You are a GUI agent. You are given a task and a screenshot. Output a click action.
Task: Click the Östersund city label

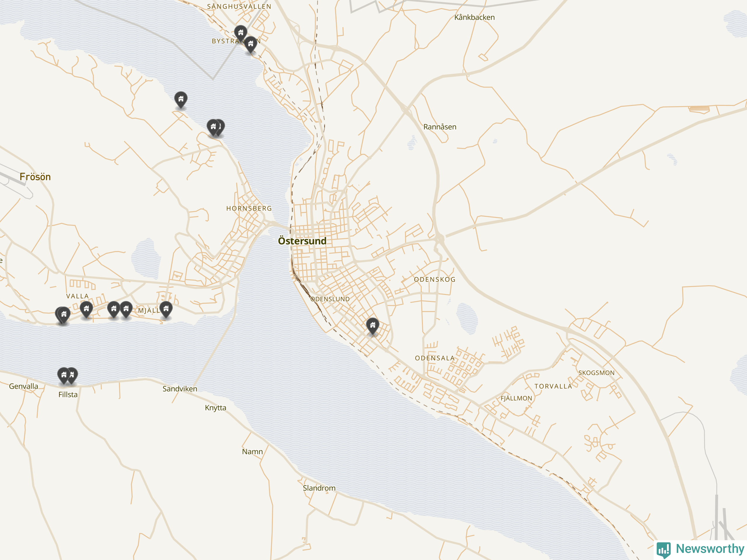pyautogui.click(x=302, y=241)
